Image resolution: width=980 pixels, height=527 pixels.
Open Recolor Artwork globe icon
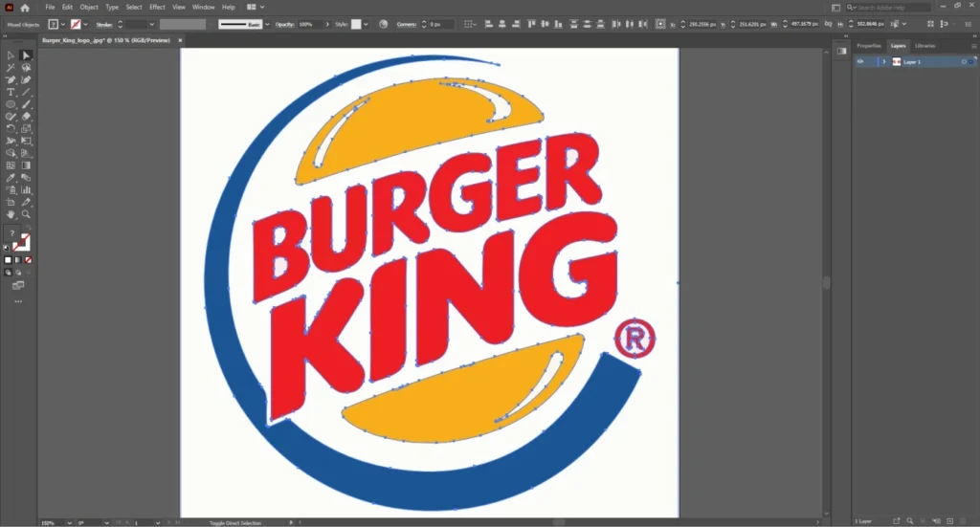point(383,24)
